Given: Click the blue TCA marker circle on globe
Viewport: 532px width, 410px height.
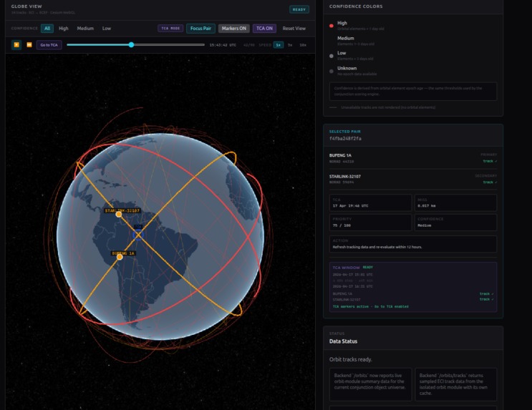Looking at the screenshot, I should 137,235.
